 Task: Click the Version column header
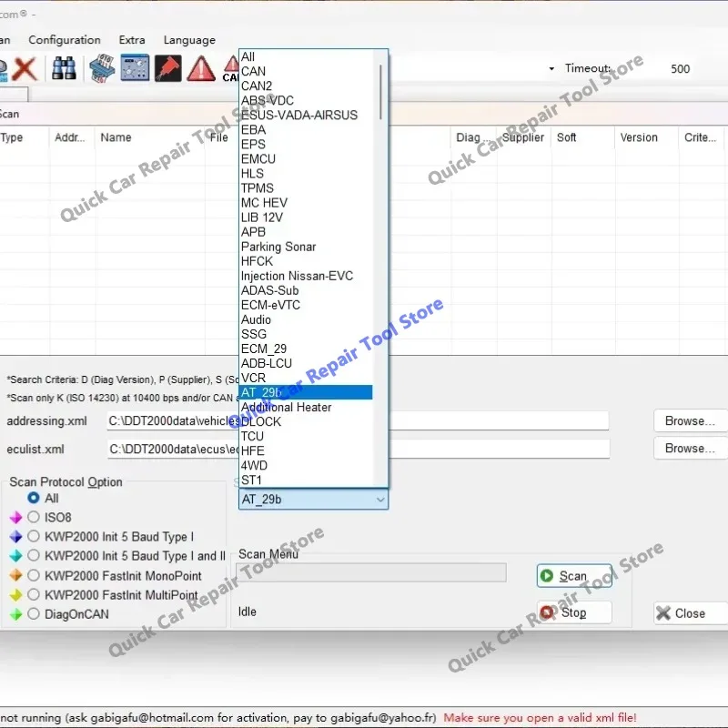pos(647,137)
